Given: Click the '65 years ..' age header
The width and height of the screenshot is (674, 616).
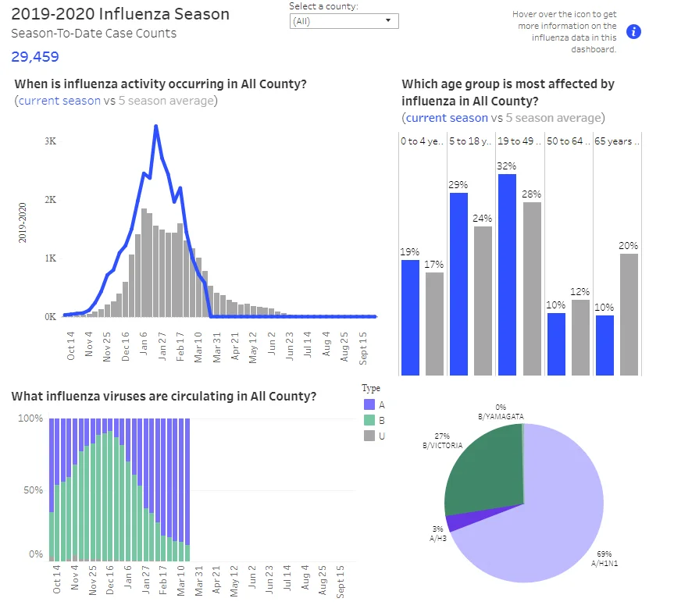Looking at the screenshot, I should [x=617, y=141].
